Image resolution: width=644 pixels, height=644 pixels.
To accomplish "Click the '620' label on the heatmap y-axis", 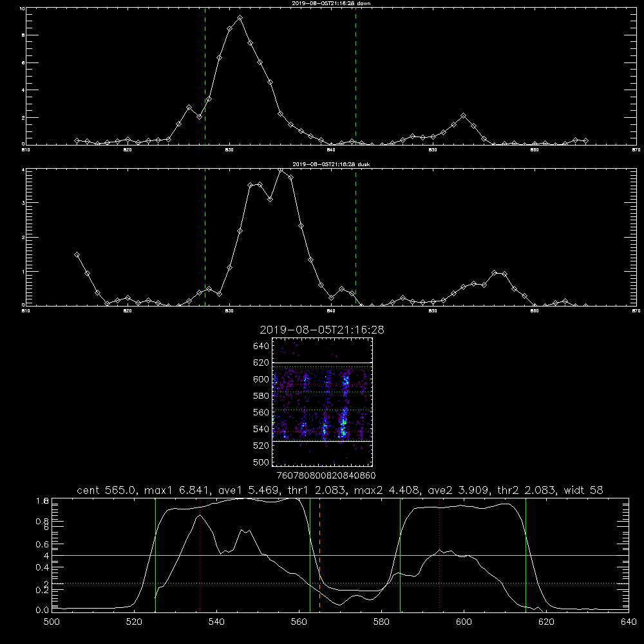I will point(261,363).
